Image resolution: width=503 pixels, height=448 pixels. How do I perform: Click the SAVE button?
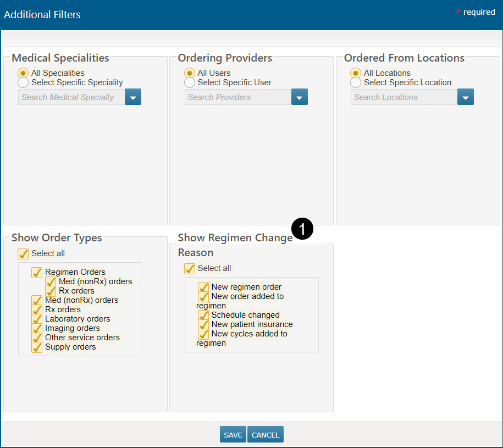[233, 434]
